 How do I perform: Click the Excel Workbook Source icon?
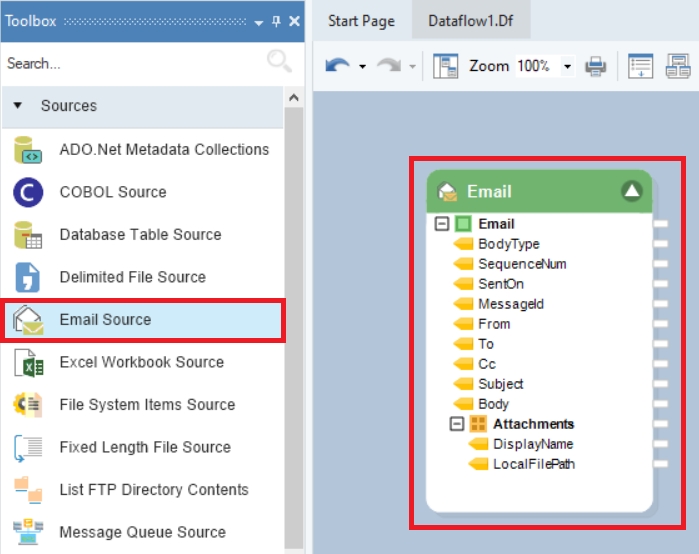click(x=29, y=362)
